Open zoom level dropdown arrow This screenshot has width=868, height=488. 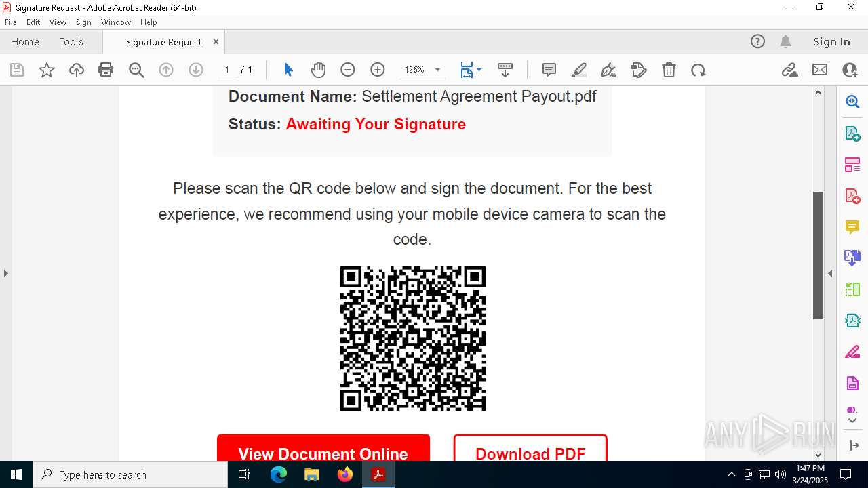point(437,70)
